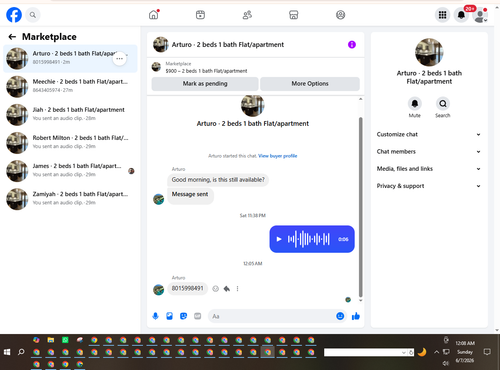Open the File Explorer taskbar icon

point(51,340)
